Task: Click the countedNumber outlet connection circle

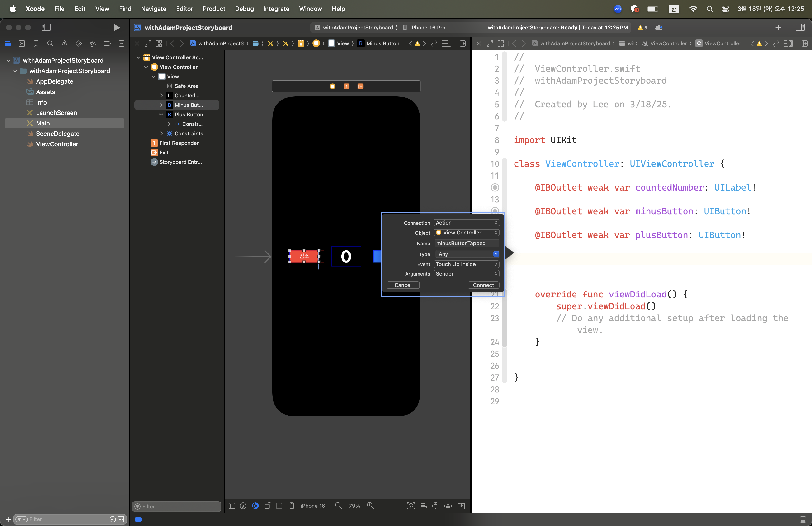Action: click(x=495, y=187)
